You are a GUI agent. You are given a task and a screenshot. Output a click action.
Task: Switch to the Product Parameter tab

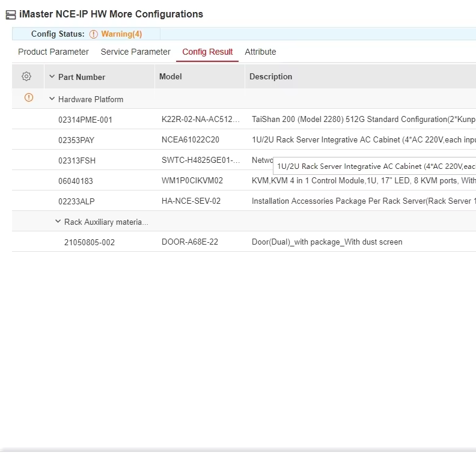click(x=53, y=52)
